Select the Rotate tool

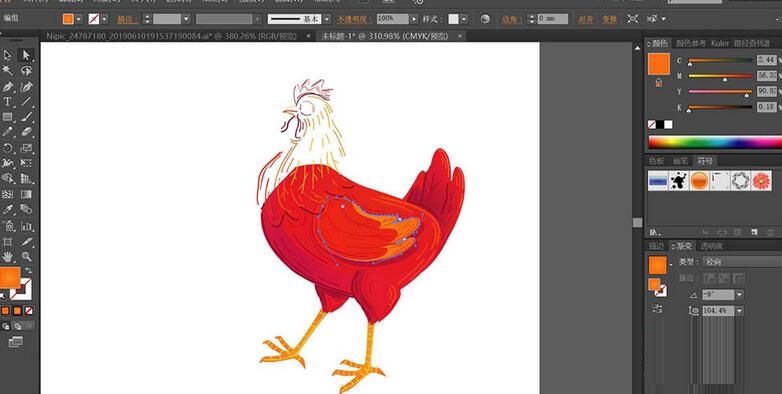click(x=7, y=148)
